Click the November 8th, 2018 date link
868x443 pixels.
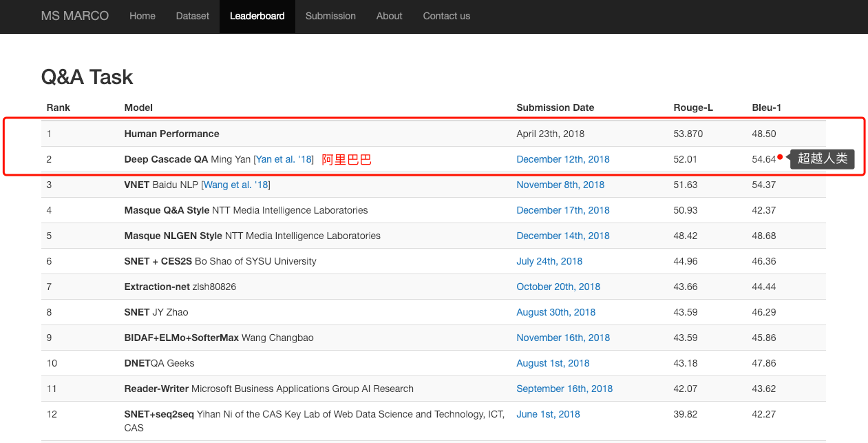pos(560,185)
